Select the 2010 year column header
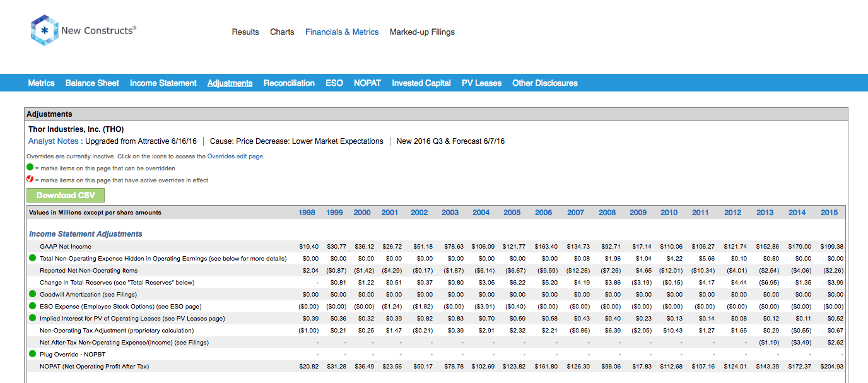The image size is (868, 383). (x=669, y=213)
